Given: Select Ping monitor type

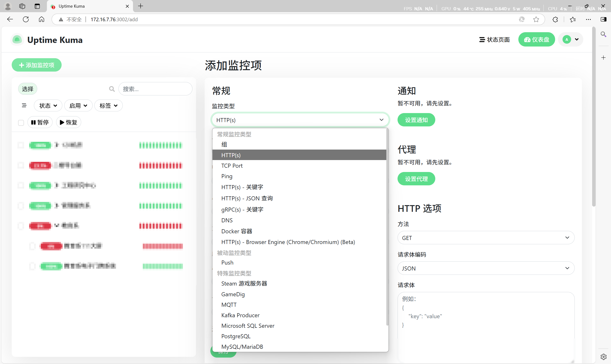Looking at the screenshot, I should pos(299,176).
